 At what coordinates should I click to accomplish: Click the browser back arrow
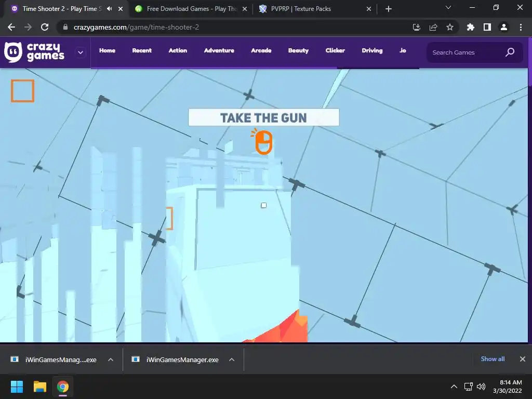(11, 27)
